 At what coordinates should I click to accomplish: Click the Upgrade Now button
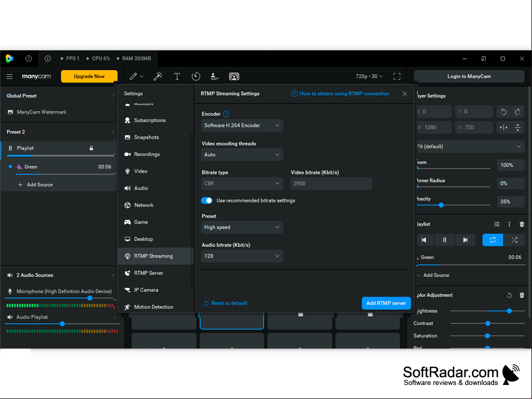click(89, 76)
